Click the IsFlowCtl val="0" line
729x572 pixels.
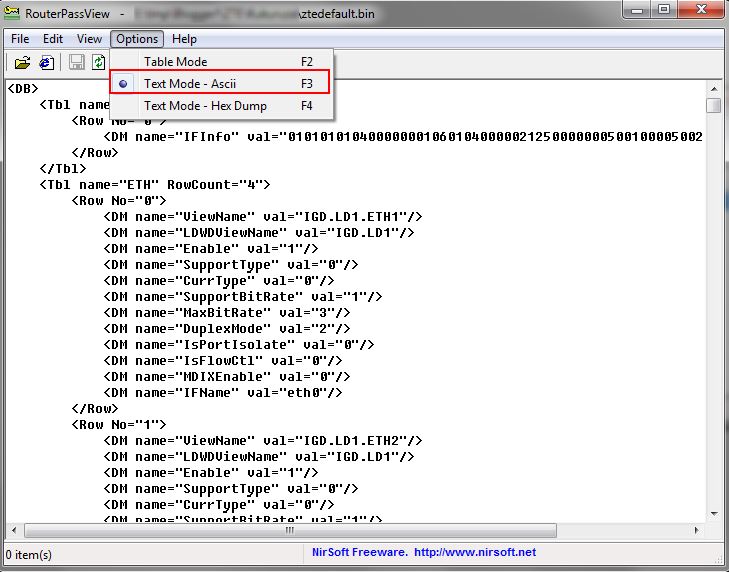223,360
